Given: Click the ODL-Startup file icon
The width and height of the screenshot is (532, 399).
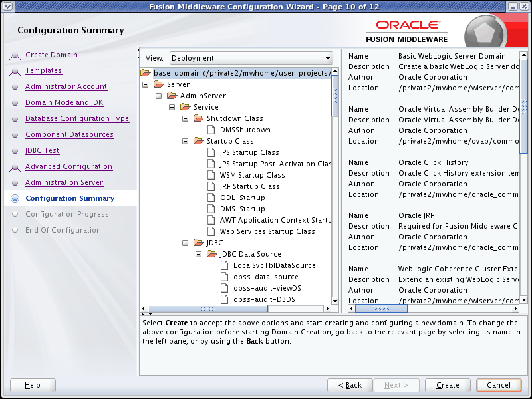Looking at the screenshot, I should click(211, 198).
